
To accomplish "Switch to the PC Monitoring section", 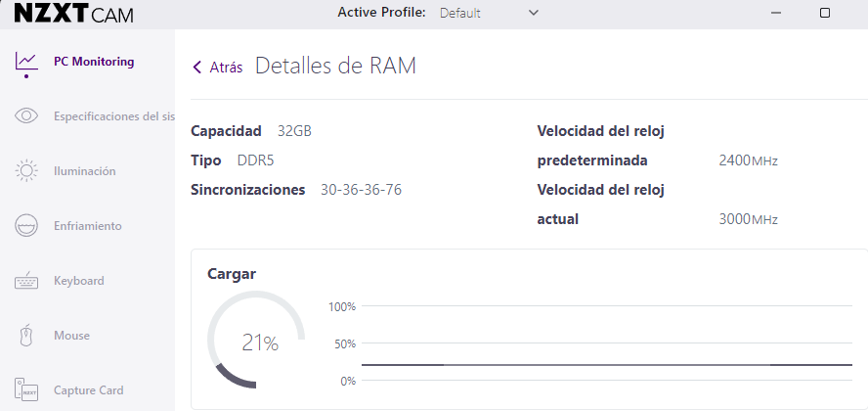I will (94, 62).
